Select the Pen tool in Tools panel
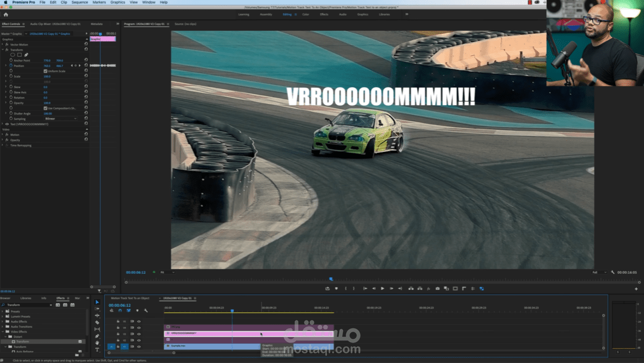The height and width of the screenshot is (363, 644). pyautogui.click(x=97, y=336)
